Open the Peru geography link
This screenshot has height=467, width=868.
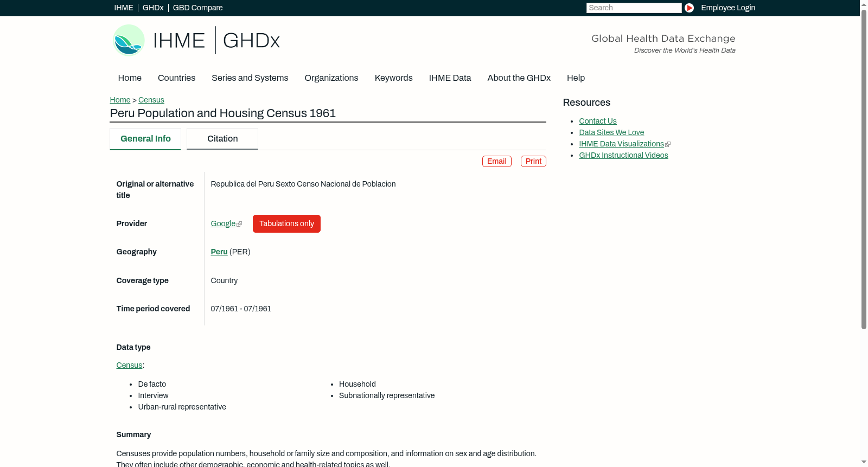click(x=219, y=252)
